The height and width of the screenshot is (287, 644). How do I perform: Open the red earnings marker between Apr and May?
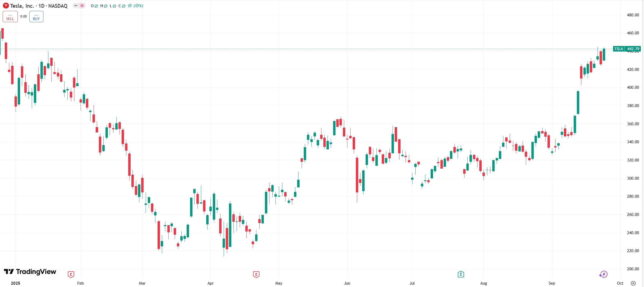tap(256, 274)
